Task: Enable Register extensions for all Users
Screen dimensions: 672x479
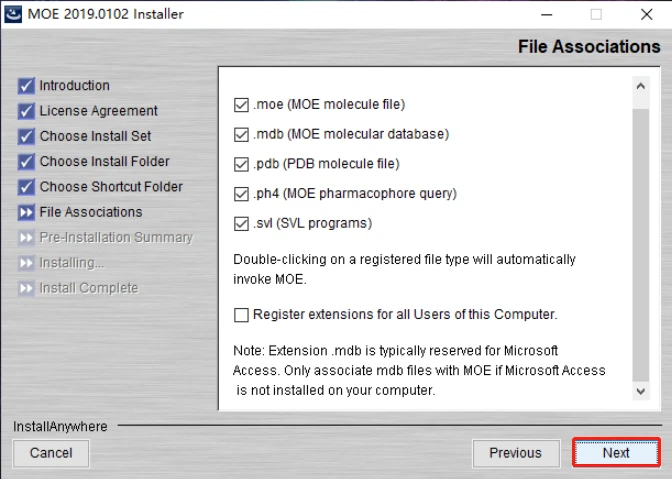Action: [x=240, y=315]
